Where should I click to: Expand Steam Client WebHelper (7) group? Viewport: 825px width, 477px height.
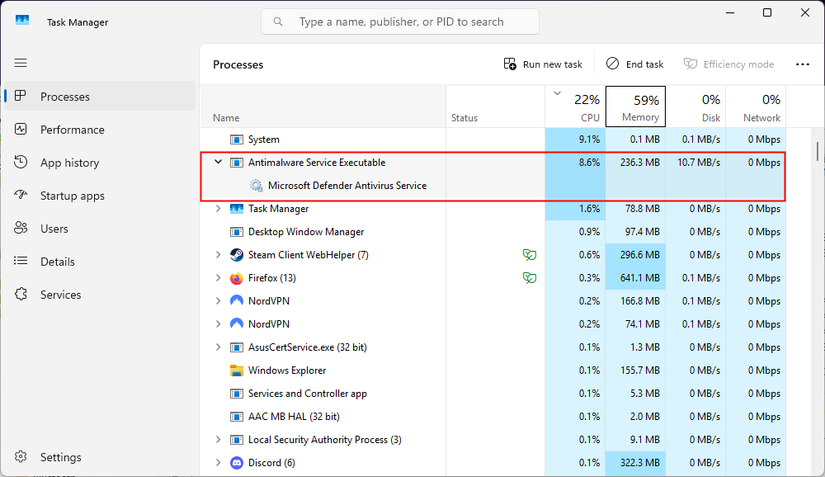218,255
